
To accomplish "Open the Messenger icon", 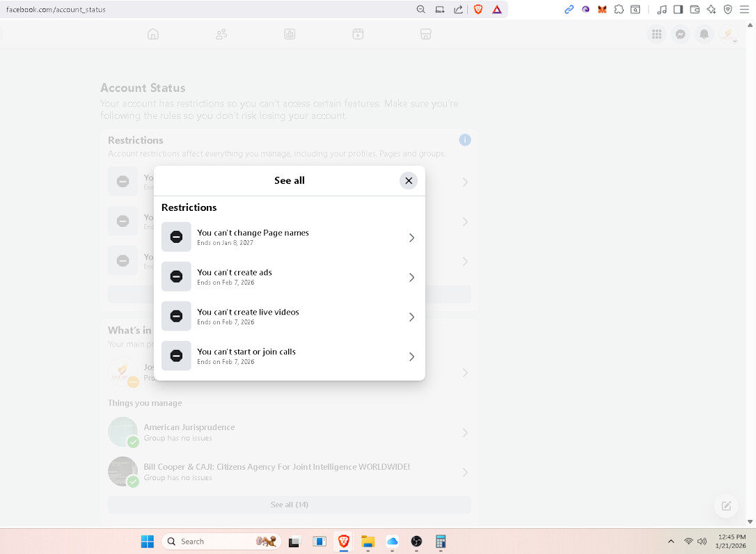I will [x=681, y=34].
